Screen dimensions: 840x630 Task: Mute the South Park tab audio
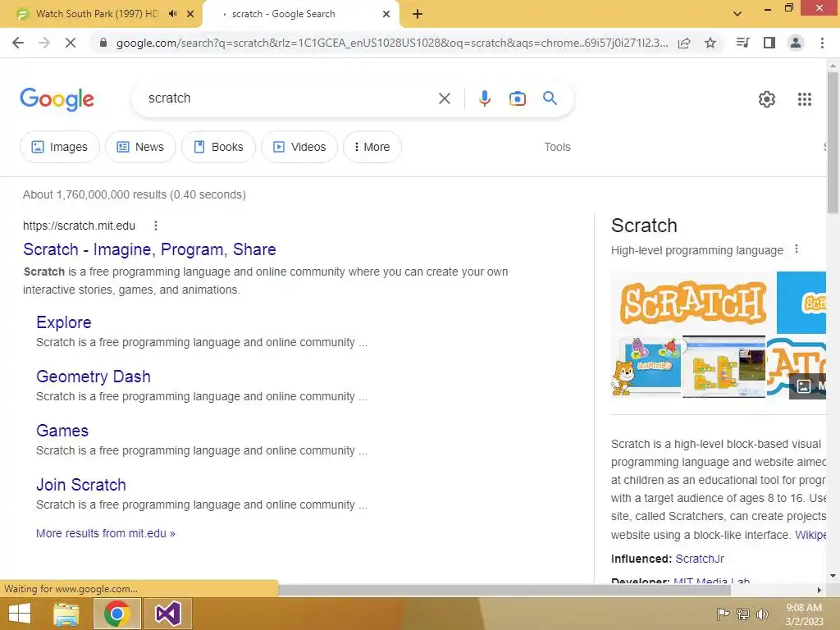coord(172,14)
